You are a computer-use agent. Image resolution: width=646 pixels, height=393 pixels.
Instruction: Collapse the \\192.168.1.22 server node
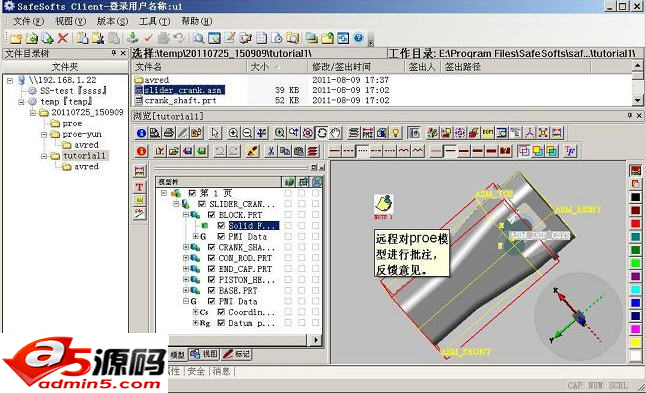10,80
